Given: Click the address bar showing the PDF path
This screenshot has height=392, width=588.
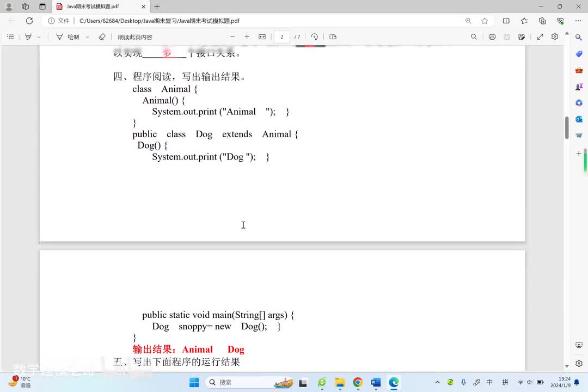Looking at the screenshot, I should pyautogui.click(x=160, y=21).
